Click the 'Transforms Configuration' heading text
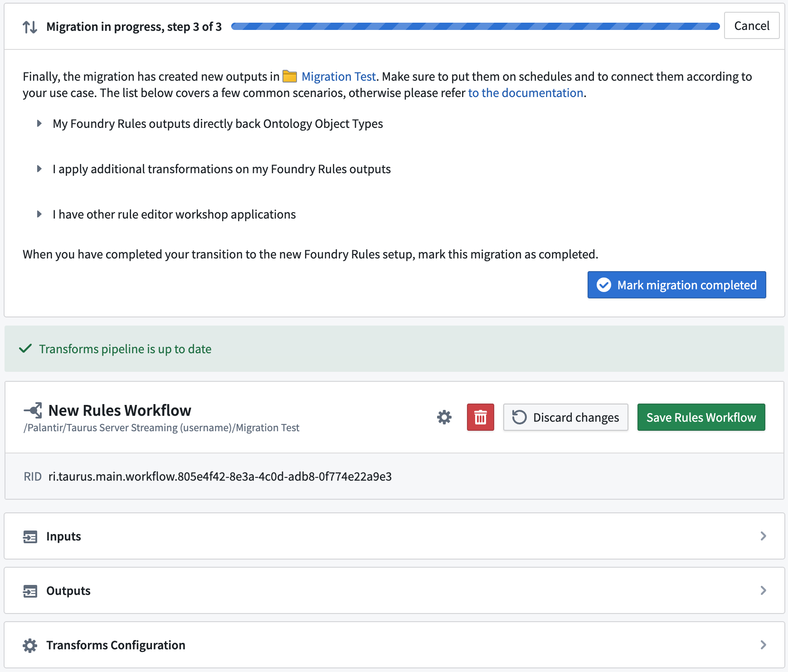788x672 pixels. click(116, 645)
